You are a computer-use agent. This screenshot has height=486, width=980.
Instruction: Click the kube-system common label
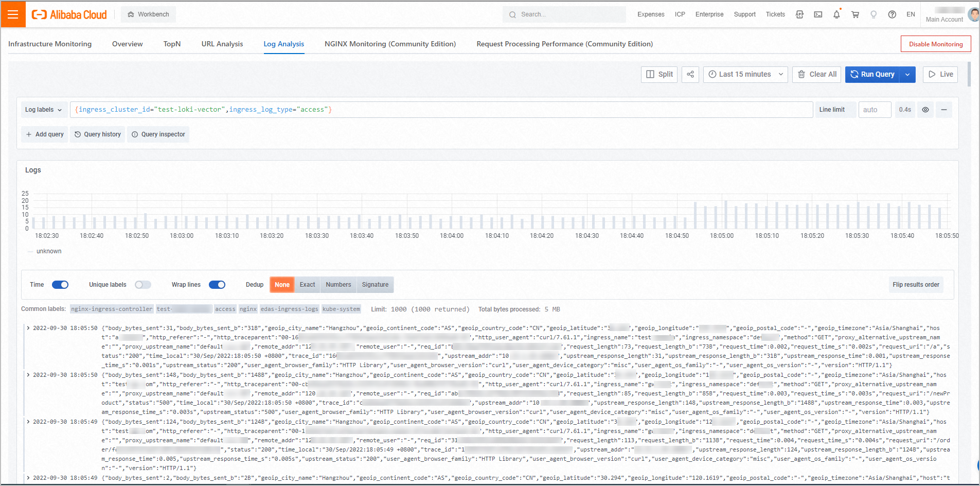(341, 309)
